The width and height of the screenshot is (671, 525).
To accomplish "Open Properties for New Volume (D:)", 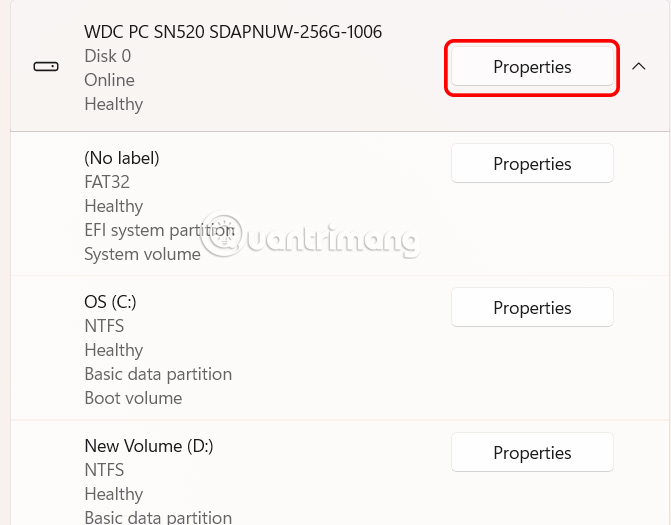I will pos(532,453).
